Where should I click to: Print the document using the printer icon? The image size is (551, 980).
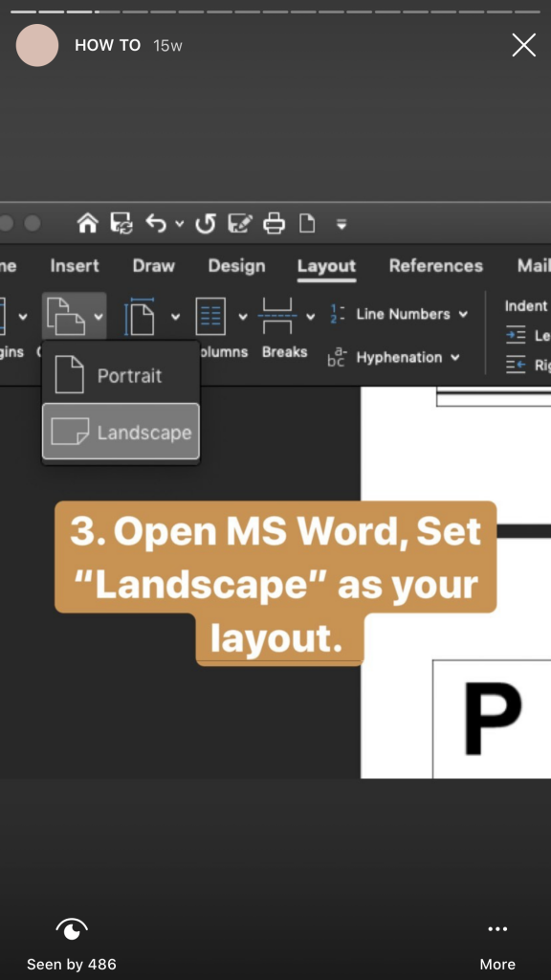pyautogui.click(x=274, y=223)
